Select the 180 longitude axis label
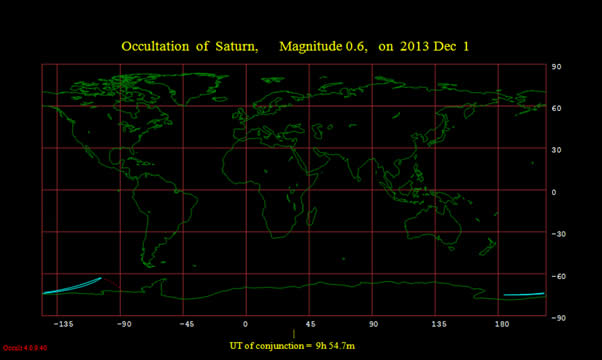 (x=502, y=324)
